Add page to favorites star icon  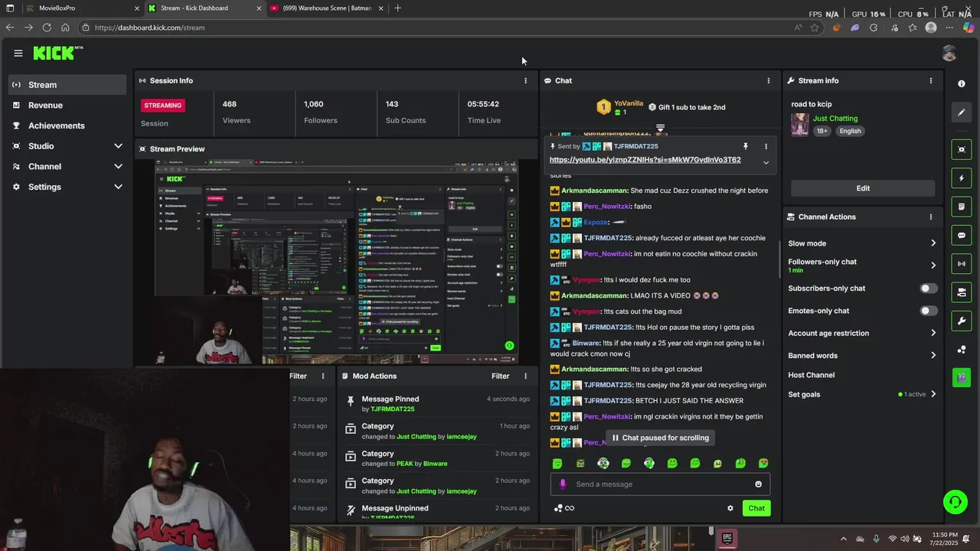[x=815, y=28]
